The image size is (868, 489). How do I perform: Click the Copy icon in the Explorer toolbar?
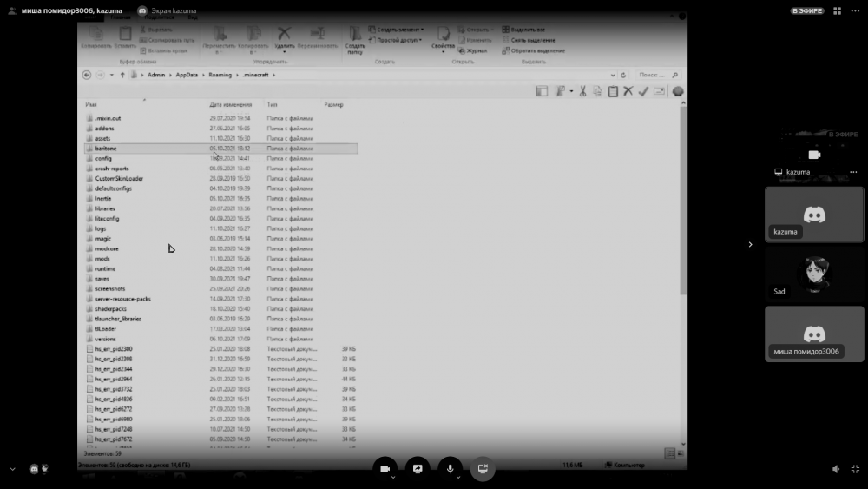598,91
